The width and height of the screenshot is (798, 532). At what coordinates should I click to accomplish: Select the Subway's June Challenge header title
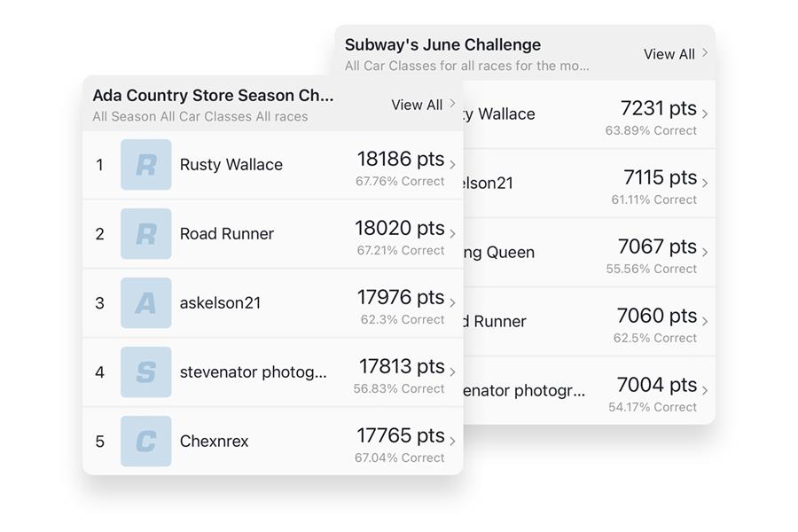pyautogui.click(x=442, y=45)
